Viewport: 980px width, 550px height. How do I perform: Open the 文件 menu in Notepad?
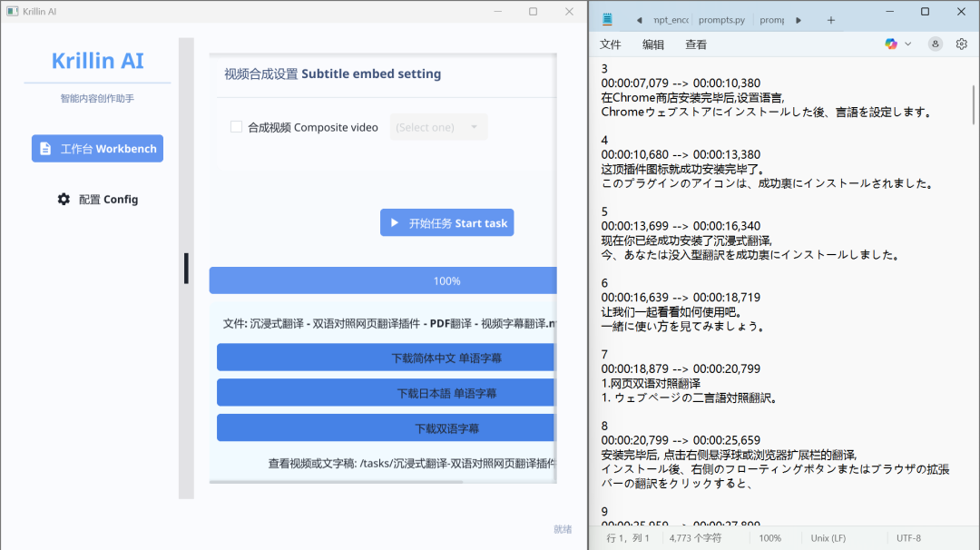click(x=611, y=44)
